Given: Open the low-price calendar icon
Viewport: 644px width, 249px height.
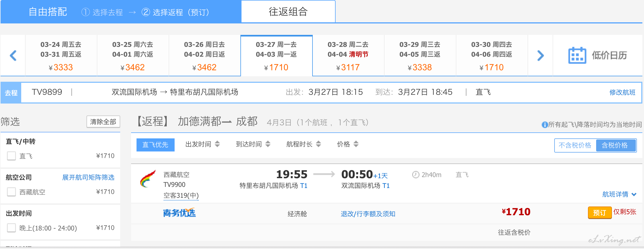Looking at the screenshot, I should 577,56.
